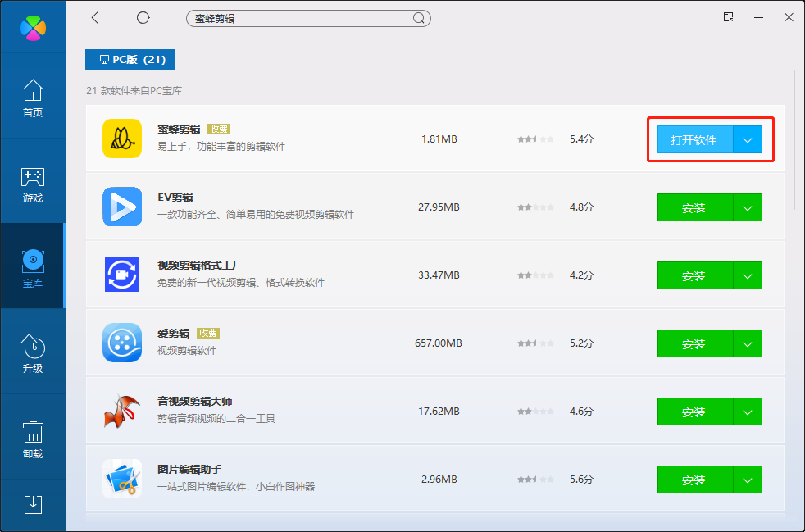805x532 pixels.
Task: Click the back arrow navigation icon
Action: [x=96, y=18]
